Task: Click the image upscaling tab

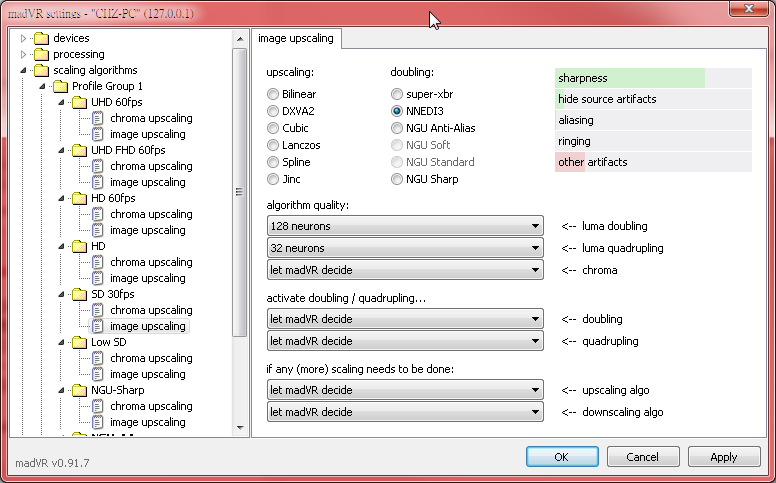Action: tap(296, 39)
